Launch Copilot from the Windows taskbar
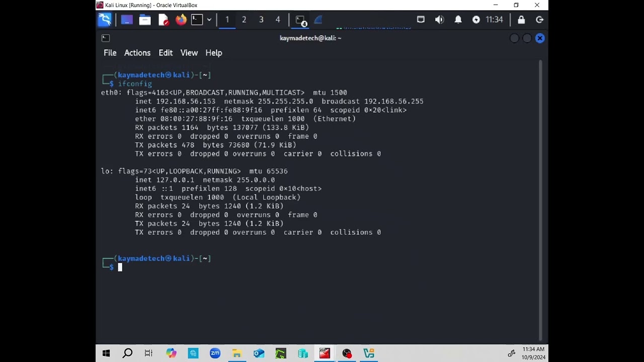Screen dimensions: 644x362 (x=171, y=353)
